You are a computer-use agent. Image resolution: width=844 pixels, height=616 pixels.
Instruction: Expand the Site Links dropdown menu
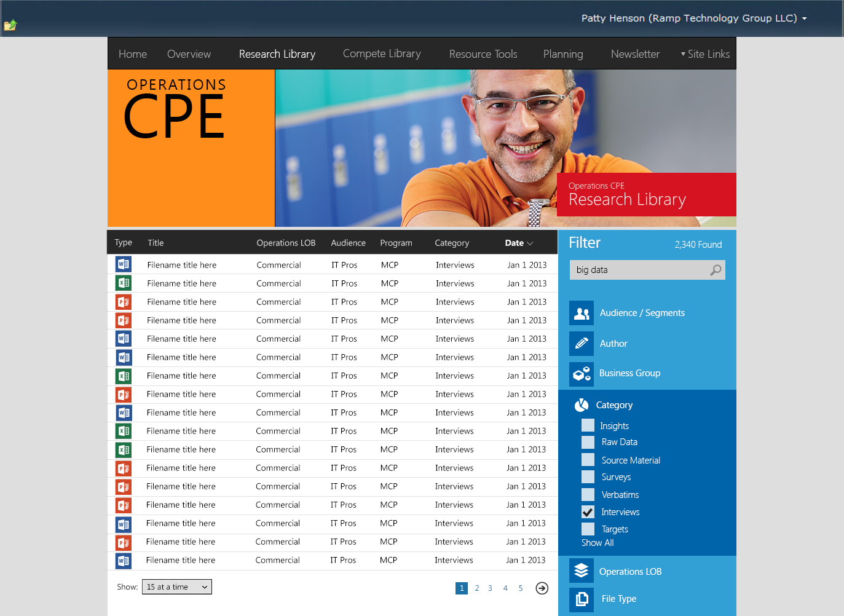click(x=705, y=54)
